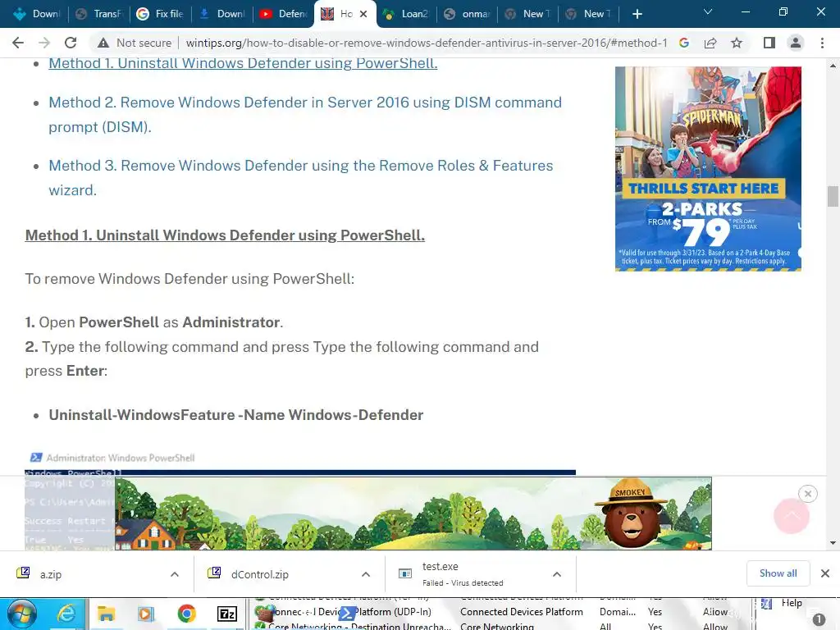Go back to the previous page
The width and height of the screenshot is (840, 630).
18,43
